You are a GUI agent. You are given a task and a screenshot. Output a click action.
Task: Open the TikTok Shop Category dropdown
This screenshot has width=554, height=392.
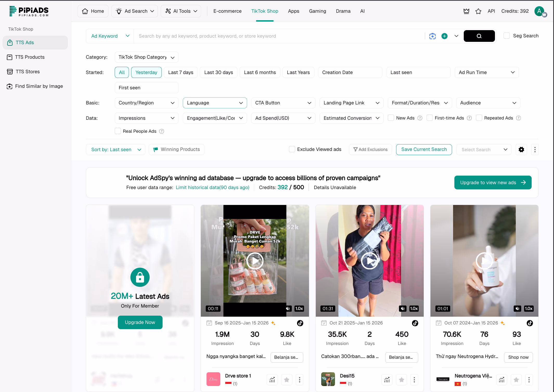coord(146,57)
